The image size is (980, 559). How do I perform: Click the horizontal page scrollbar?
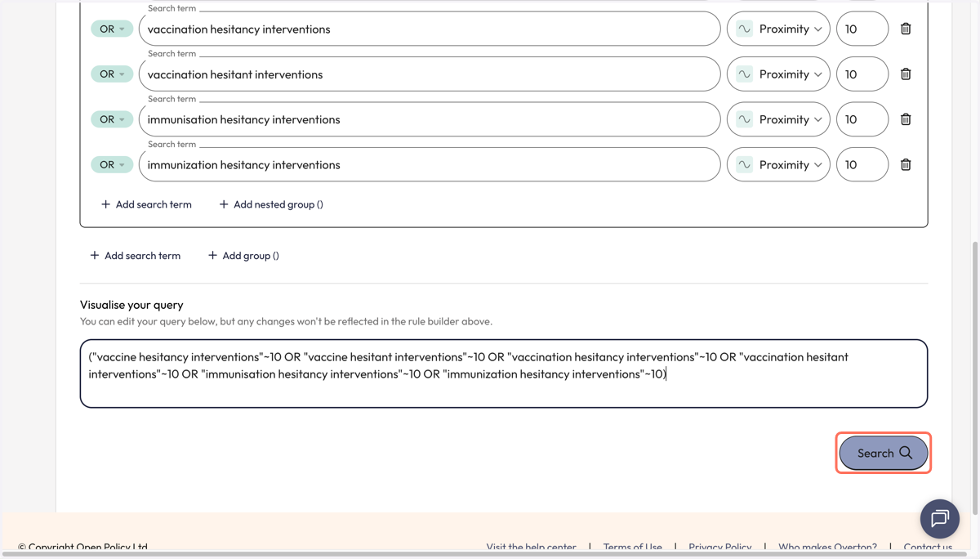point(483,555)
